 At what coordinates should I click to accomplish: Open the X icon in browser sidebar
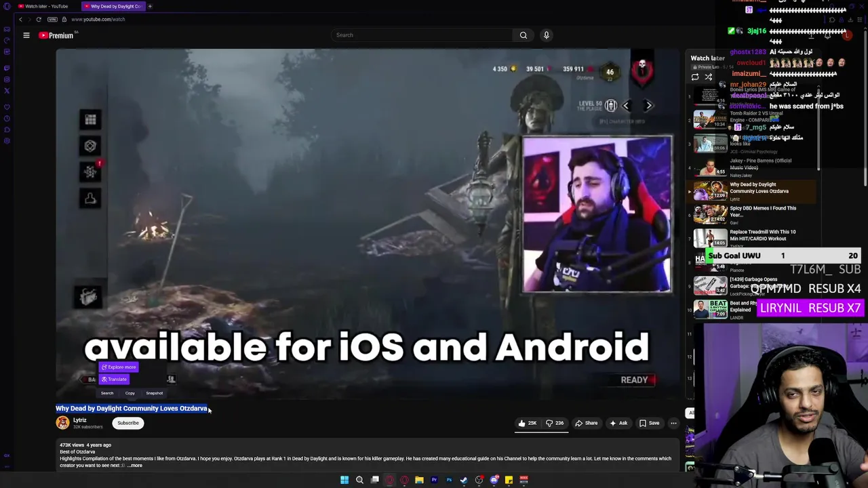pyautogui.click(x=7, y=90)
